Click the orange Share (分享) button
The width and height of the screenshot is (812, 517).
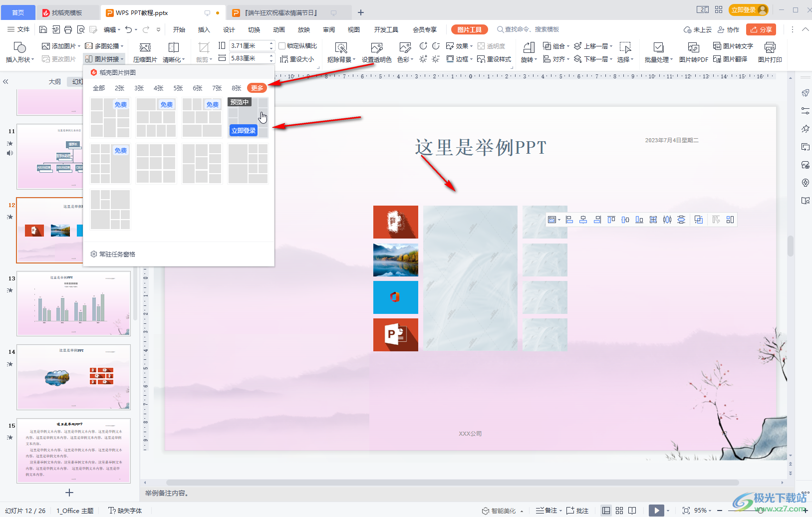[x=761, y=29]
